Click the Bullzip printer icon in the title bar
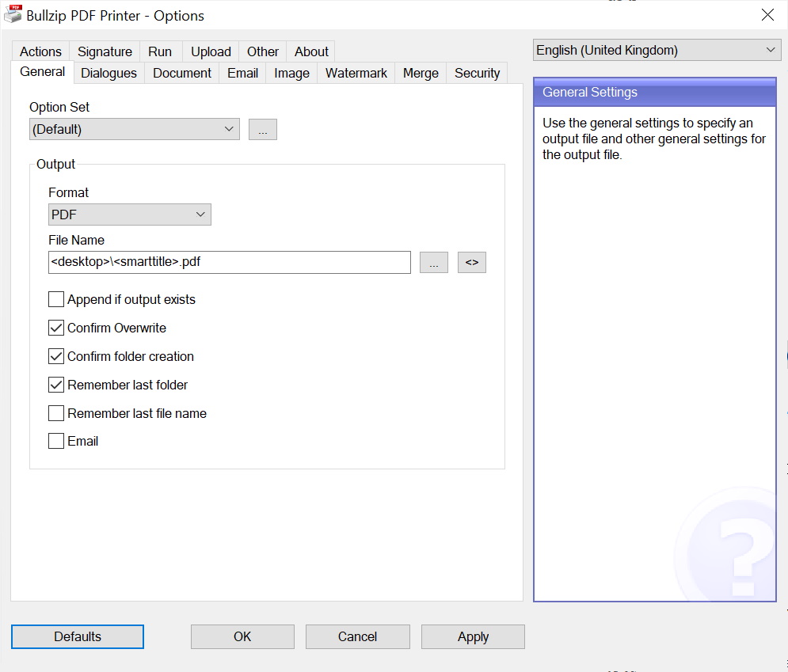 click(13, 14)
